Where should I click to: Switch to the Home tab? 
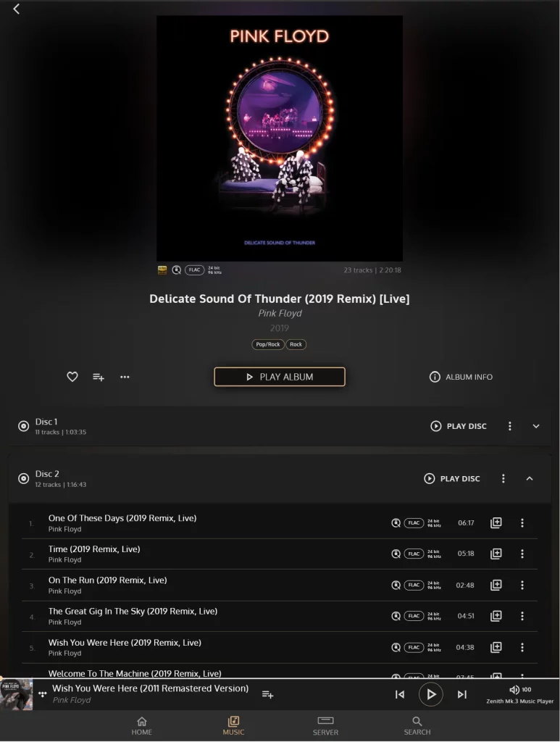[141, 726]
